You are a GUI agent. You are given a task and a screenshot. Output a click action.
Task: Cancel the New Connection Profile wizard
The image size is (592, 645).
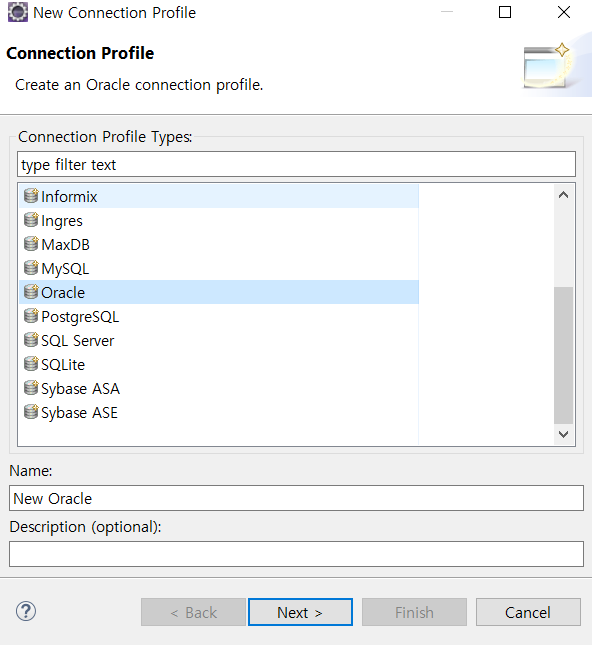click(528, 612)
